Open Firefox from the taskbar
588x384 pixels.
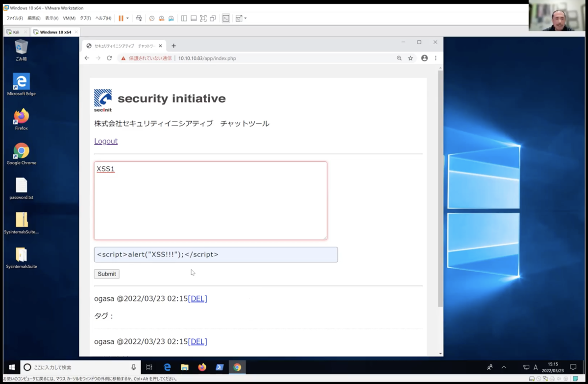click(x=202, y=367)
